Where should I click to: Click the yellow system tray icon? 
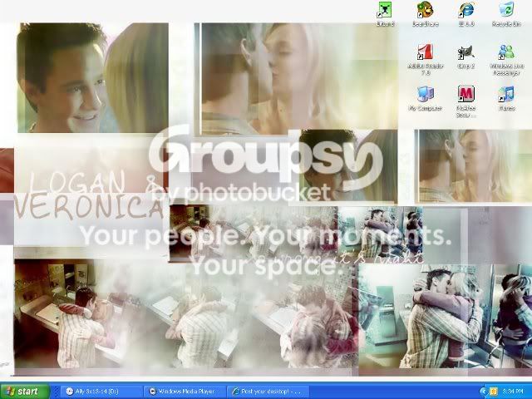[493, 392]
